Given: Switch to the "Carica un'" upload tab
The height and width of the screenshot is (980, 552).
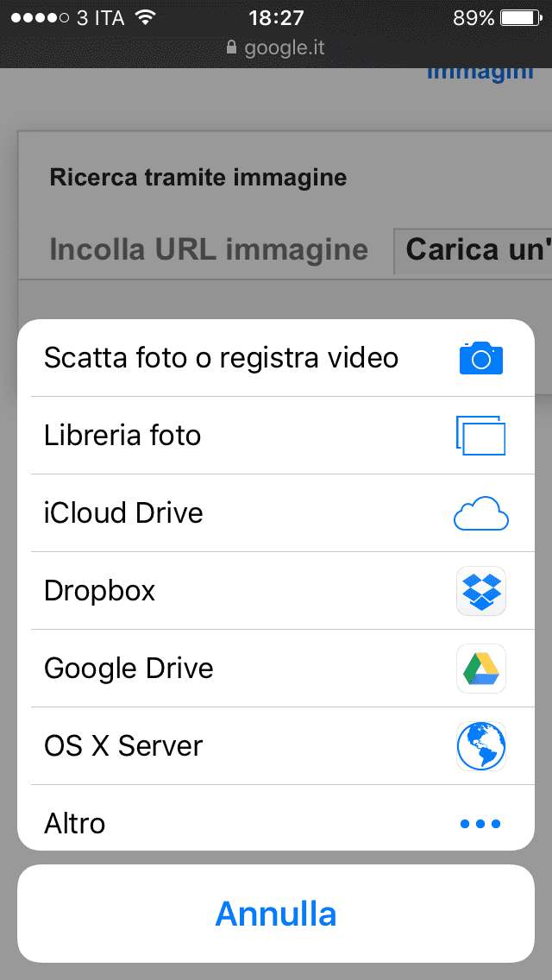Looking at the screenshot, I should click(x=476, y=250).
